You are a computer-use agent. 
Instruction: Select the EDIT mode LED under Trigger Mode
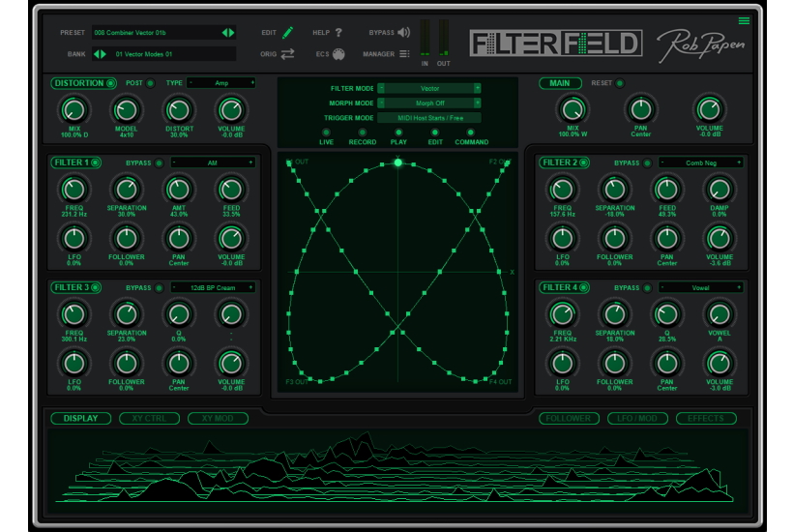pos(434,133)
